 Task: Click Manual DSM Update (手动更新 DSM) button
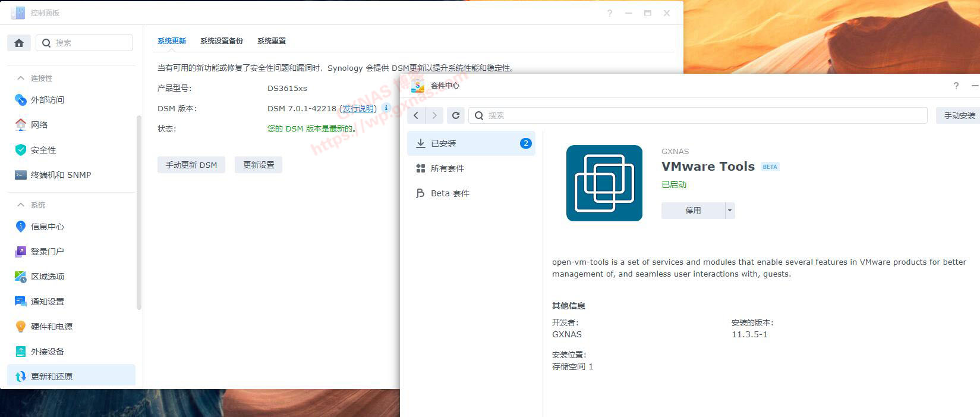191,165
